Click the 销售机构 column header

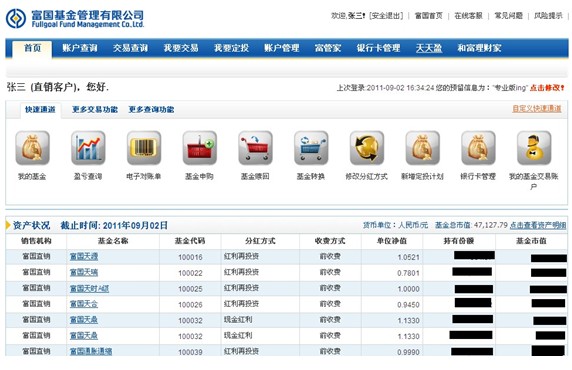tap(36, 241)
